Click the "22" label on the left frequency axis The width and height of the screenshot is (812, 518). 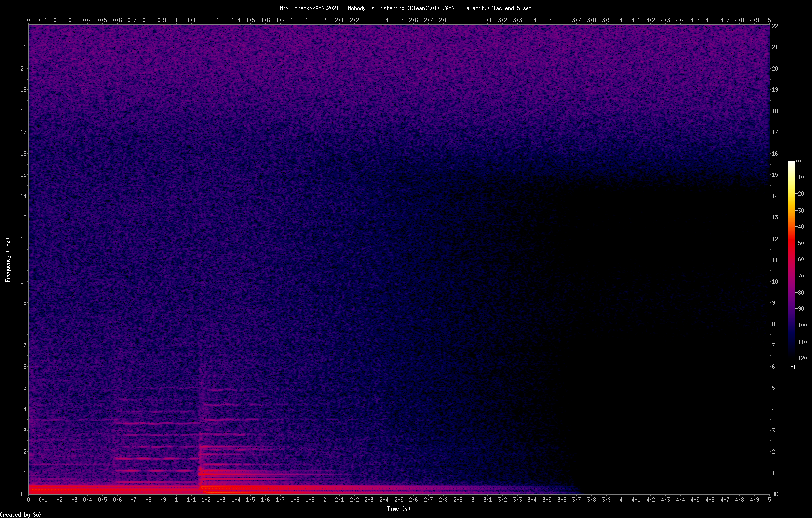(23, 26)
